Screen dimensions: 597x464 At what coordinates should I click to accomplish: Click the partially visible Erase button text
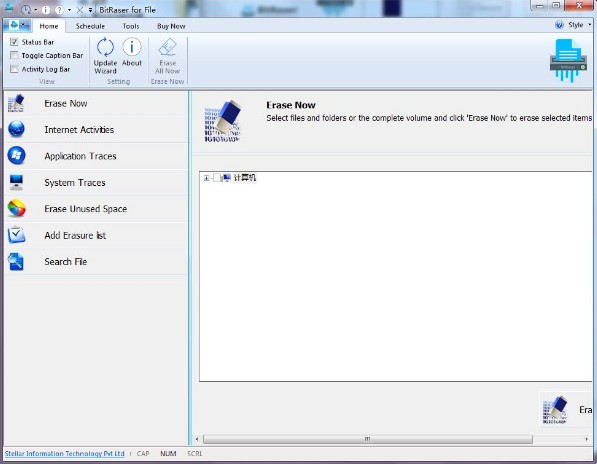click(x=586, y=410)
